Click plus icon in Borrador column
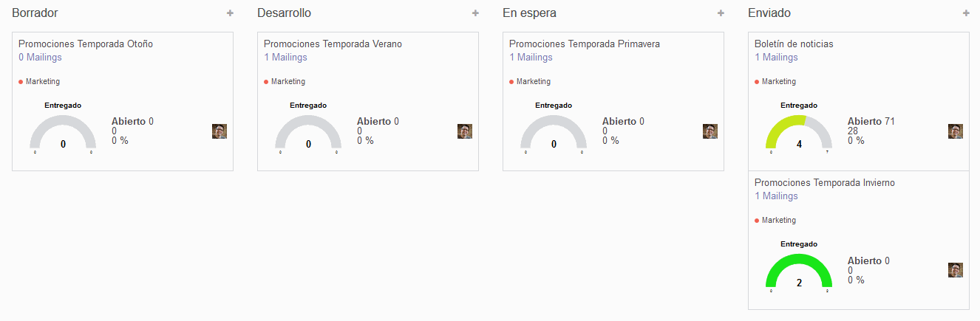This screenshot has width=980, height=321. [x=230, y=13]
